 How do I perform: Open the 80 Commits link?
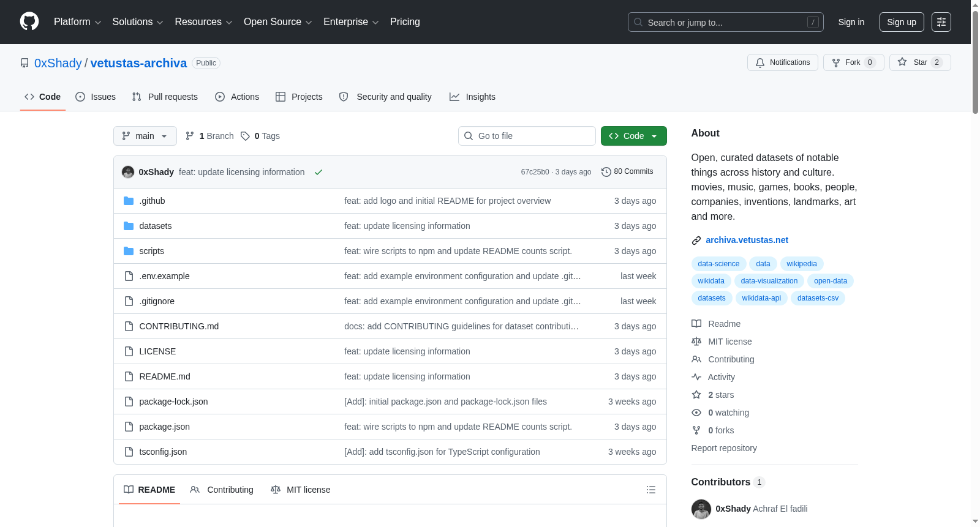627,172
